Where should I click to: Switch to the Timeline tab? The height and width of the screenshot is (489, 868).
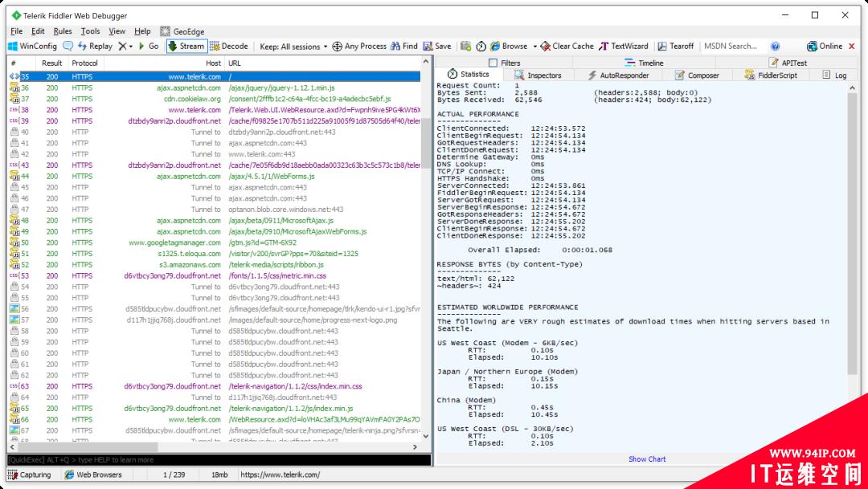click(644, 63)
